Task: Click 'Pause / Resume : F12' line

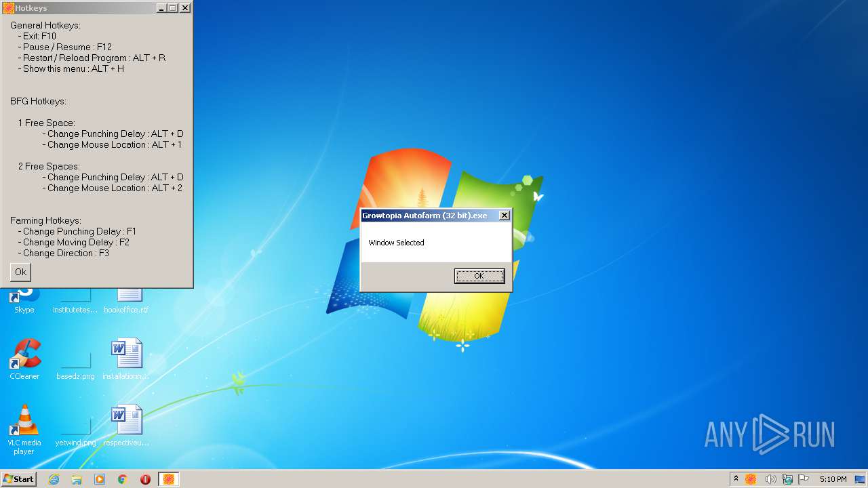Action: [65, 47]
